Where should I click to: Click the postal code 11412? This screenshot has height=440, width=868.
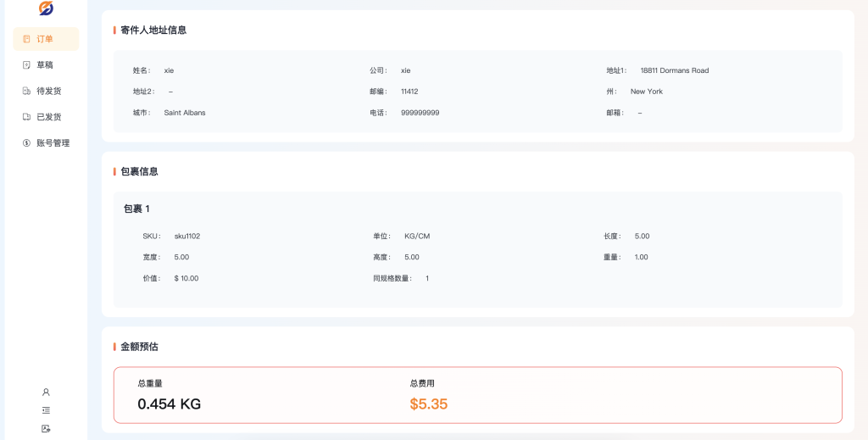409,92
